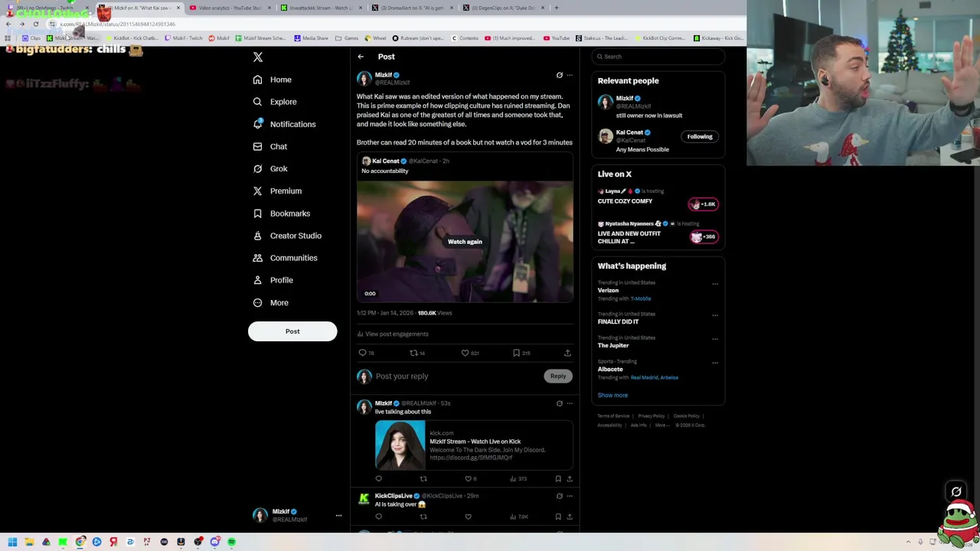
Task: Open a new browser tab with plus
Action: click(x=557, y=8)
